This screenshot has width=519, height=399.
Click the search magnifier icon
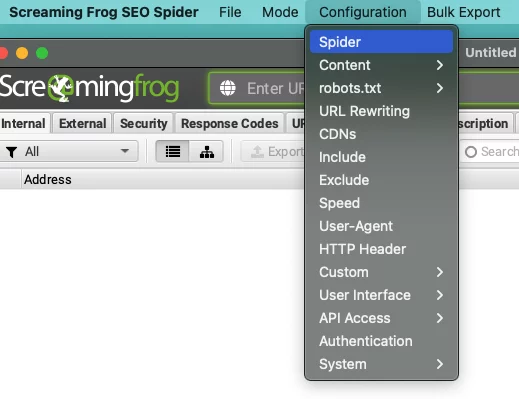click(x=471, y=152)
